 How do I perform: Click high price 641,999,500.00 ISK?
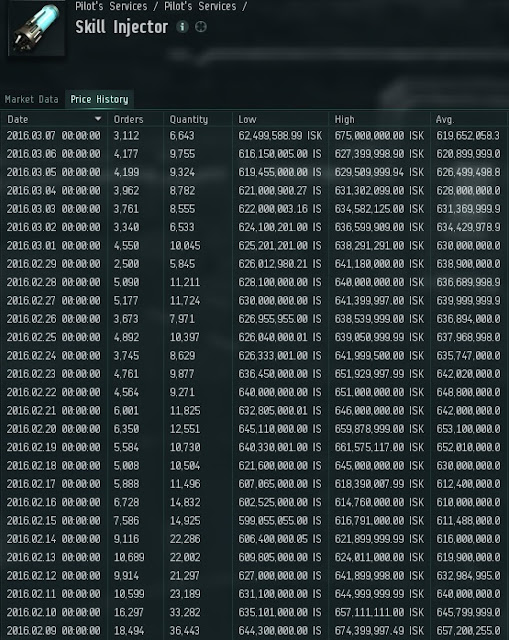pos(379,356)
